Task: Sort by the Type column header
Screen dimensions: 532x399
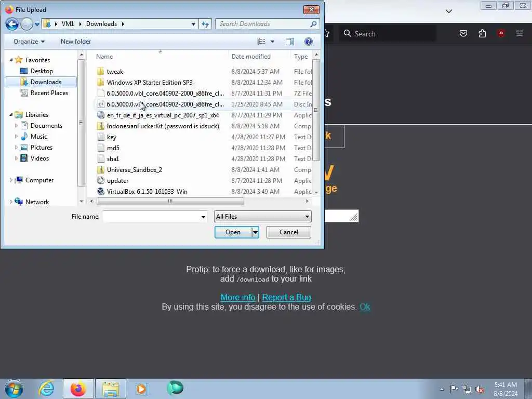Action: pyautogui.click(x=301, y=57)
